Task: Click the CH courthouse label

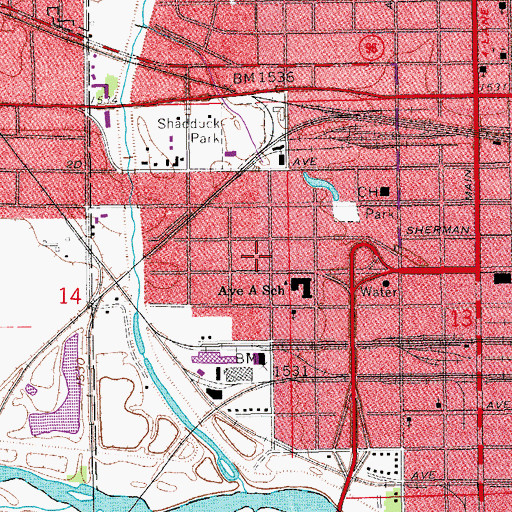Action: pyautogui.click(x=368, y=192)
